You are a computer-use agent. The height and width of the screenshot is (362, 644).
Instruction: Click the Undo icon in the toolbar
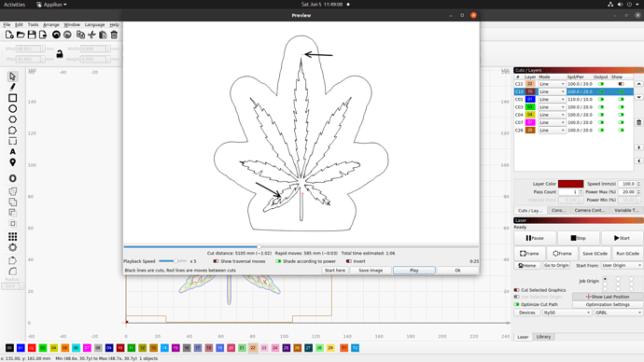[56, 35]
